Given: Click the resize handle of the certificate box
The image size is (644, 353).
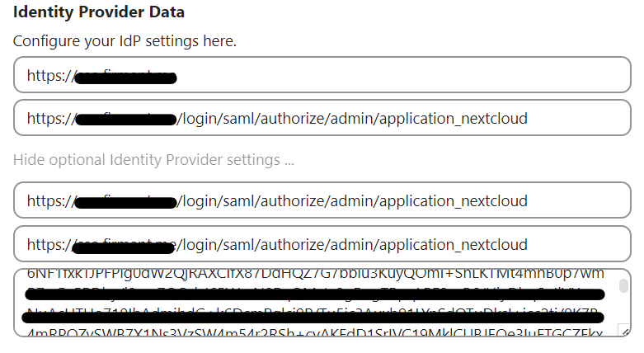Looking at the screenshot, I should (x=626, y=332).
